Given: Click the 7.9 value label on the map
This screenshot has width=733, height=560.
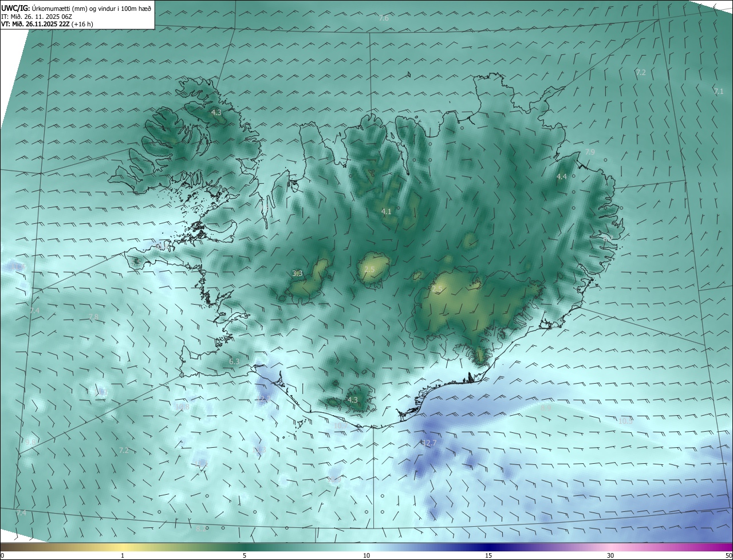Looking at the screenshot, I should pyautogui.click(x=590, y=152).
